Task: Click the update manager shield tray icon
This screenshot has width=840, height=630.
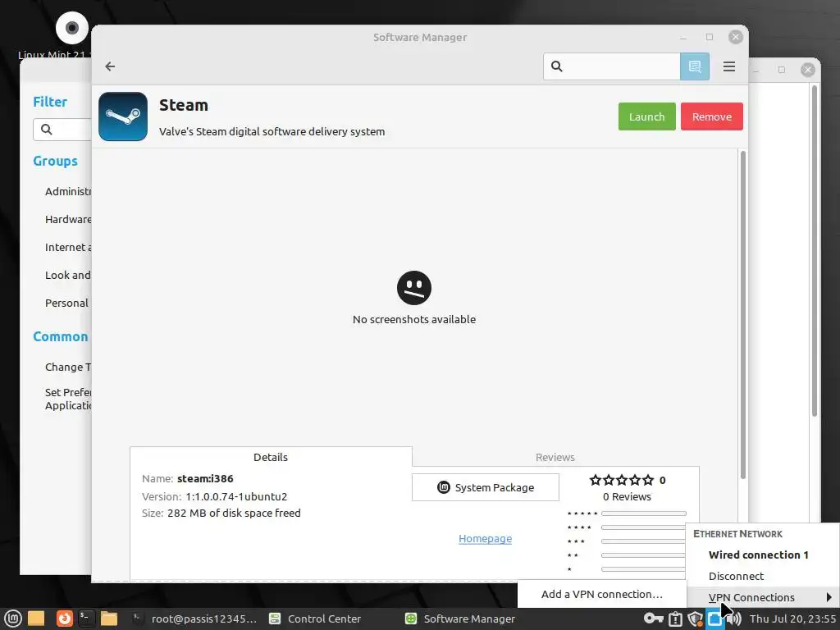Action: coord(695,619)
